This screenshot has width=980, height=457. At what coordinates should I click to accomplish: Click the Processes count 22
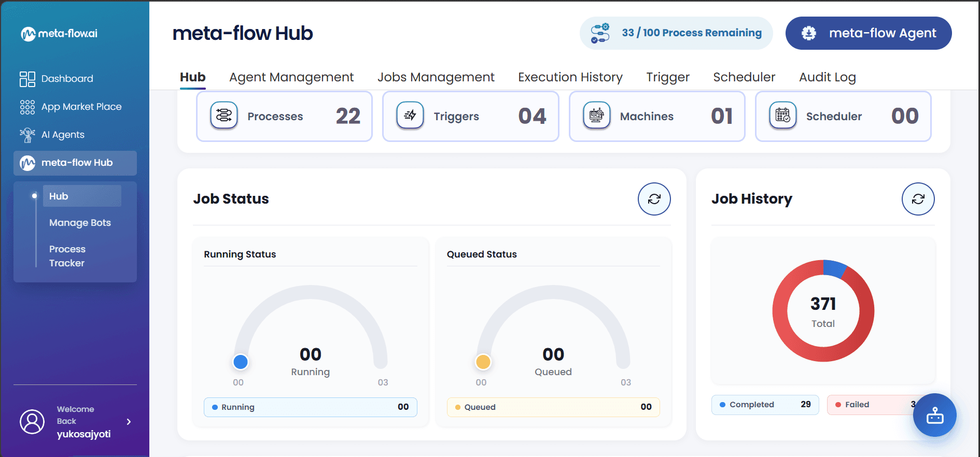[x=348, y=116]
